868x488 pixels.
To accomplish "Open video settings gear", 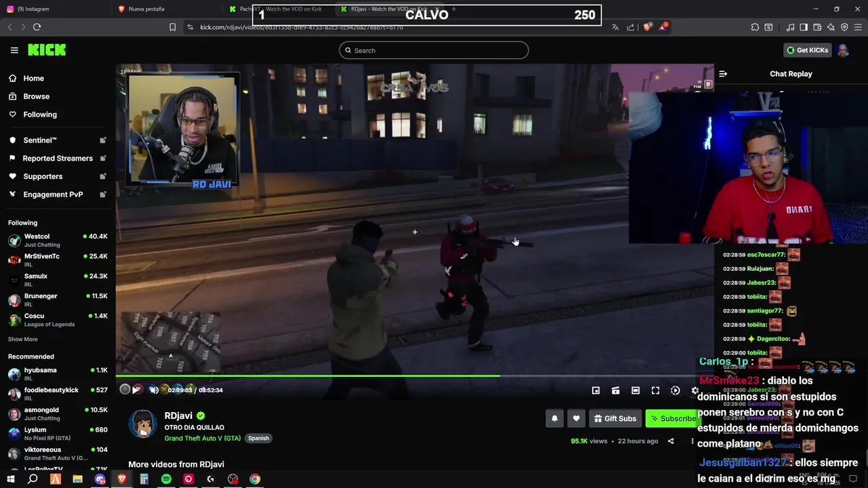I will [694, 390].
